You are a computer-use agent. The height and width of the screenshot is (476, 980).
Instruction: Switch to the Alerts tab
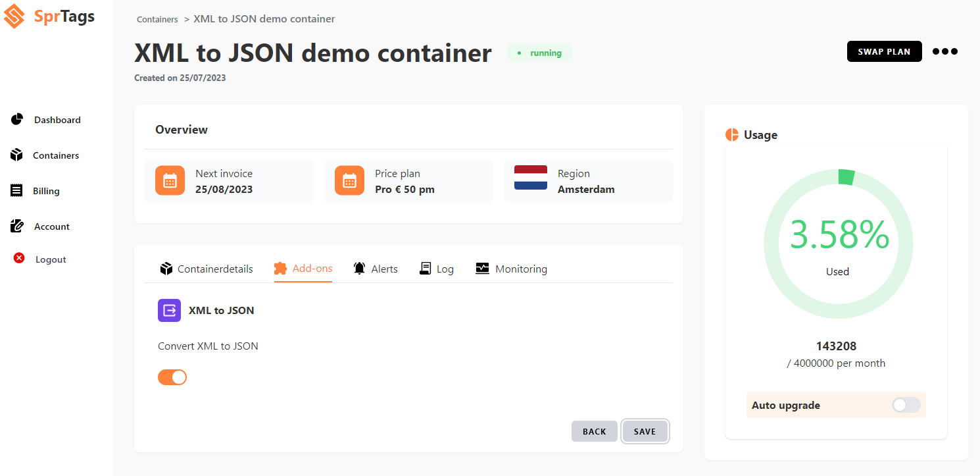[x=375, y=269]
